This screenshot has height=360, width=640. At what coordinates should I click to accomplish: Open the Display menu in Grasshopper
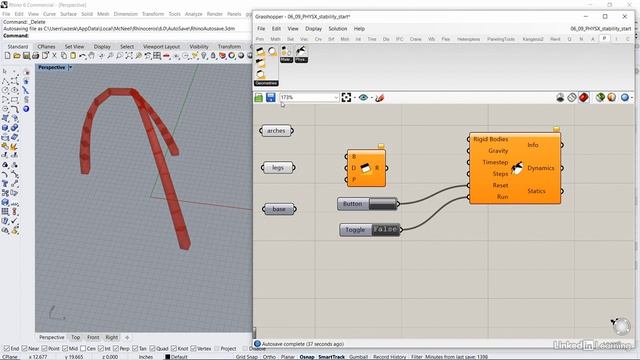click(x=313, y=29)
